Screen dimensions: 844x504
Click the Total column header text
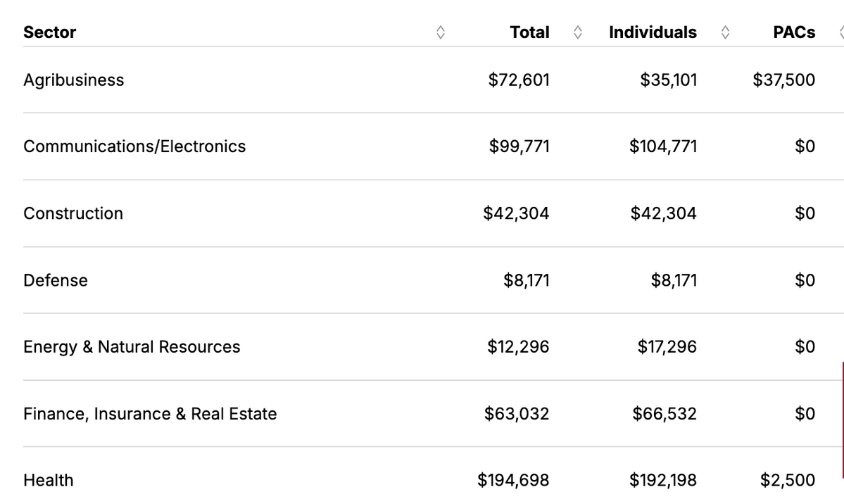tap(529, 32)
